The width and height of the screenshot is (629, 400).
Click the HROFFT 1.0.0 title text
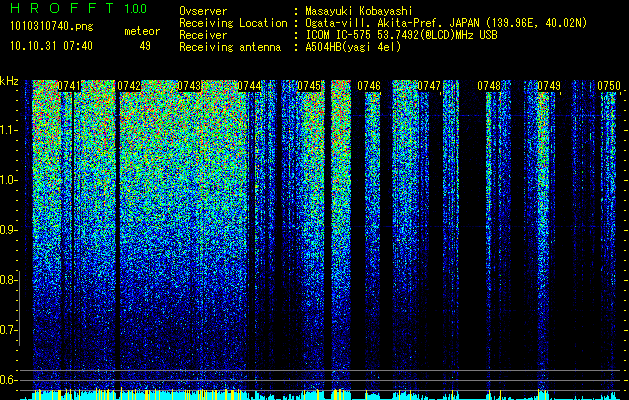[x=79, y=8]
